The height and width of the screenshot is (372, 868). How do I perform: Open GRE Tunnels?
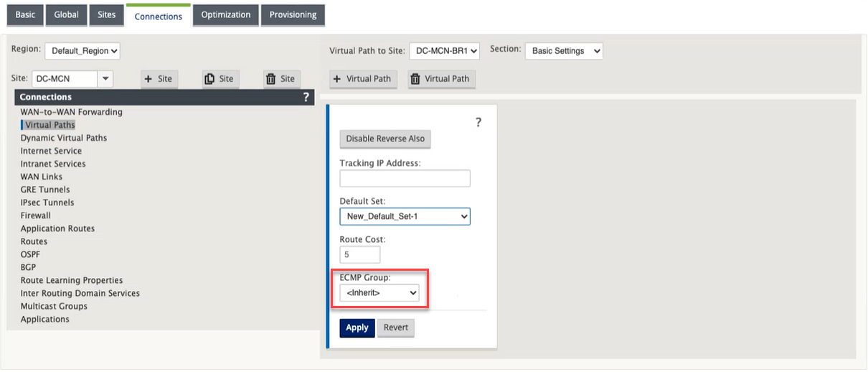45,190
